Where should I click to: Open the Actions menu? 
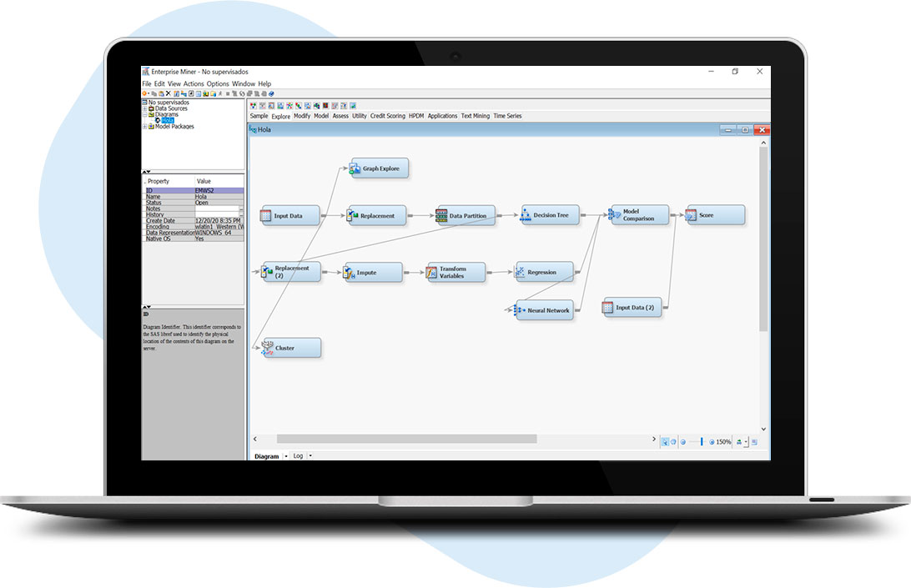194,83
